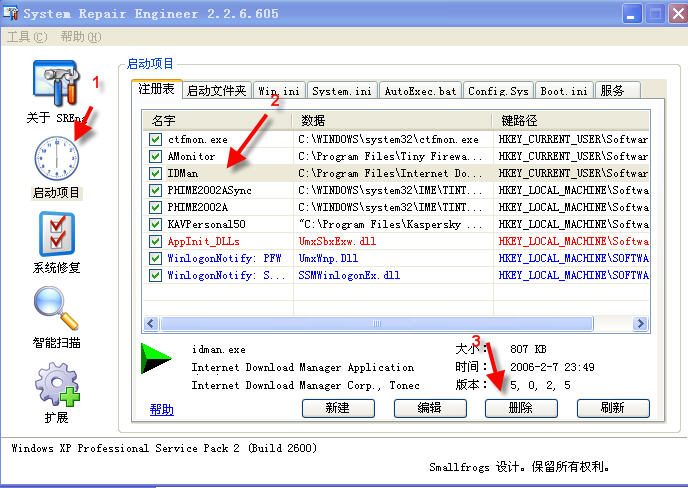Screen dimensions: 688x488
Task: Click the Windows XP Professional status text
Action: 164,448
